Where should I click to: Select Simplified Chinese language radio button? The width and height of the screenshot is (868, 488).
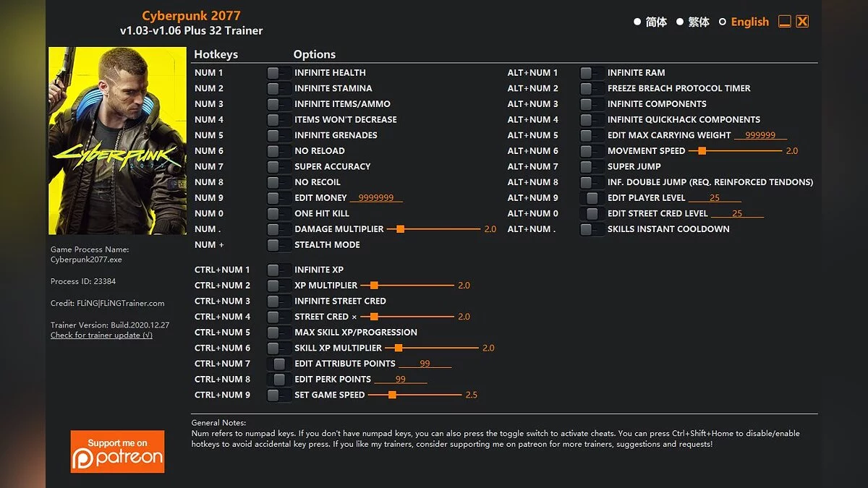(637, 22)
